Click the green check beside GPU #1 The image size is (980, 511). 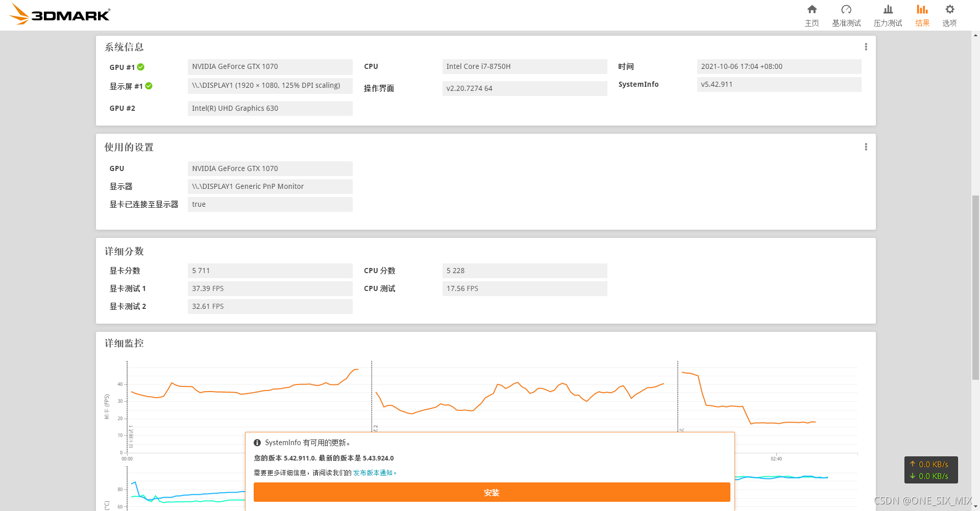point(141,67)
